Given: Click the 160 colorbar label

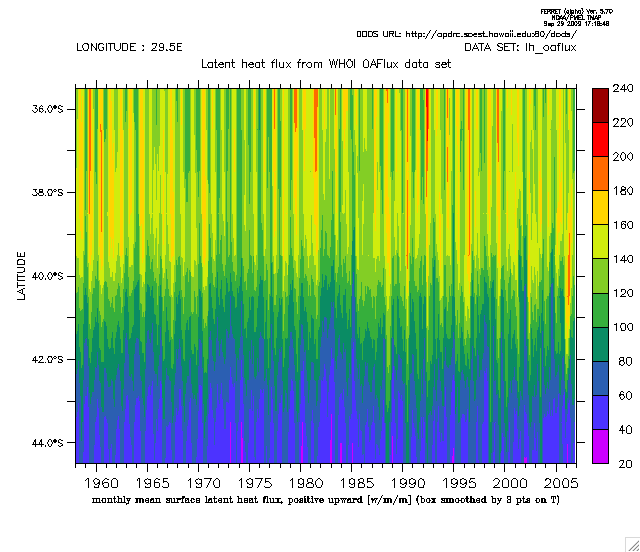Looking at the screenshot, I should (x=623, y=225).
